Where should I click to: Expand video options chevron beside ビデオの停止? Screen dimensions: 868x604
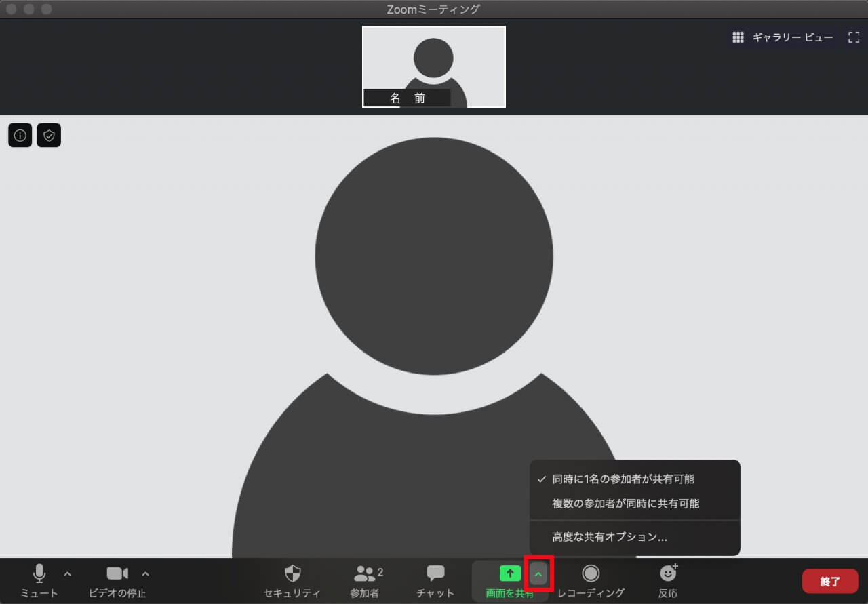(145, 574)
